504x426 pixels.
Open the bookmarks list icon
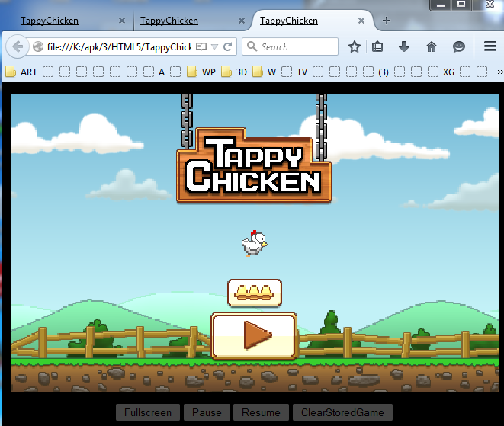(x=377, y=47)
